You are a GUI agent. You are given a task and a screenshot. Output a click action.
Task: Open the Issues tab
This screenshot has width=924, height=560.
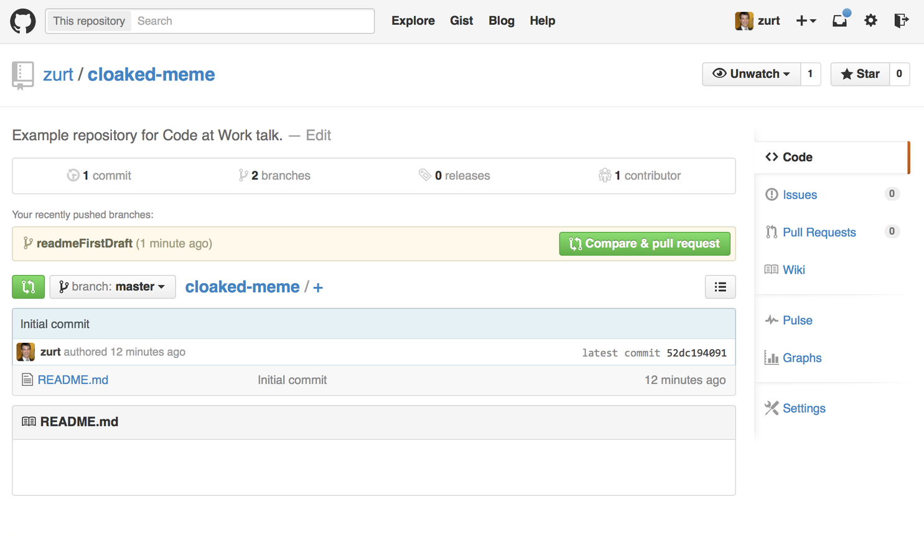800,195
